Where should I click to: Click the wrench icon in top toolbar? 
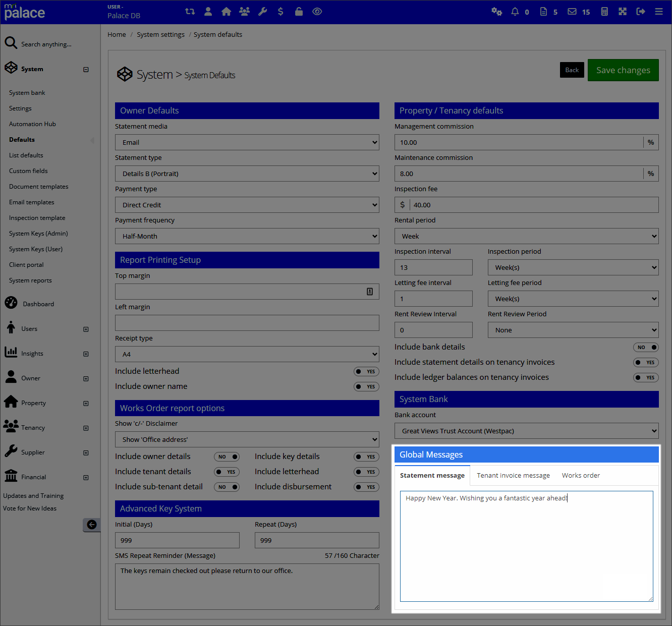pyautogui.click(x=262, y=12)
